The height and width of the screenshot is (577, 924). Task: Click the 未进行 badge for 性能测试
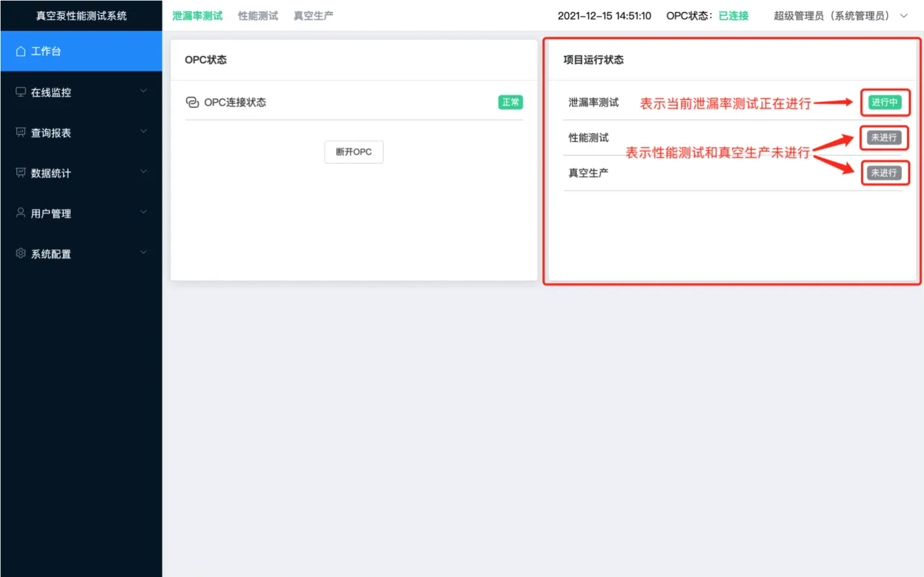884,138
